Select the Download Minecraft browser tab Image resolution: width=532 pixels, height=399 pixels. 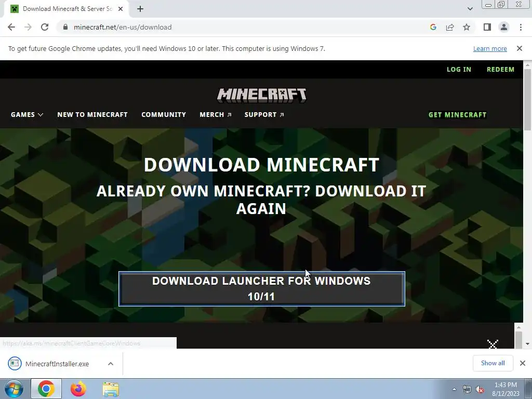[66, 9]
